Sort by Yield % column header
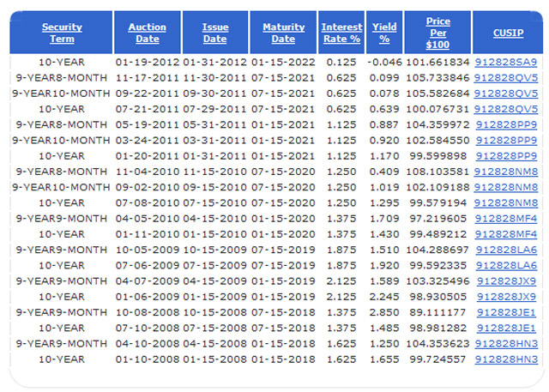The width and height of the screenshot is (549, 392). click(384, 33)
